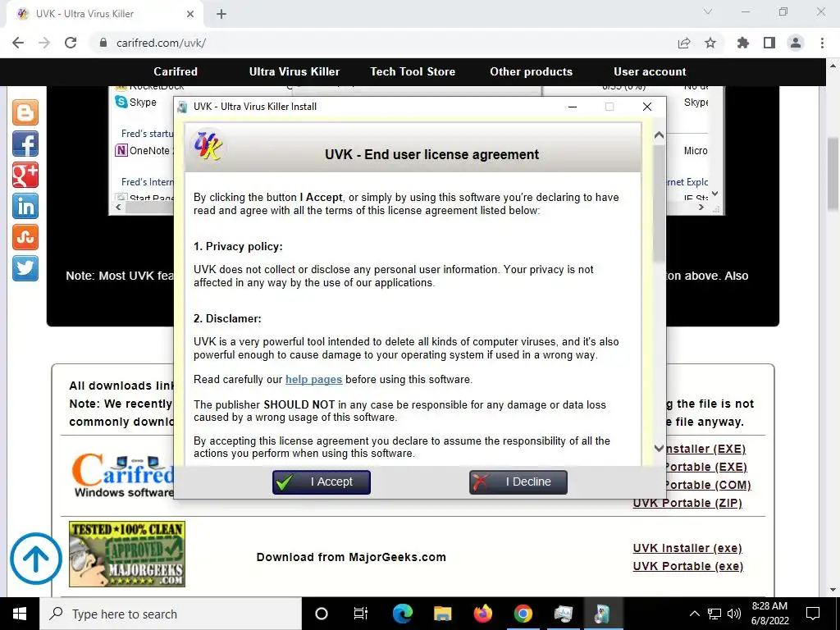Click the taskbar clock showing 8:28 AM

click(x=769, y=614)
